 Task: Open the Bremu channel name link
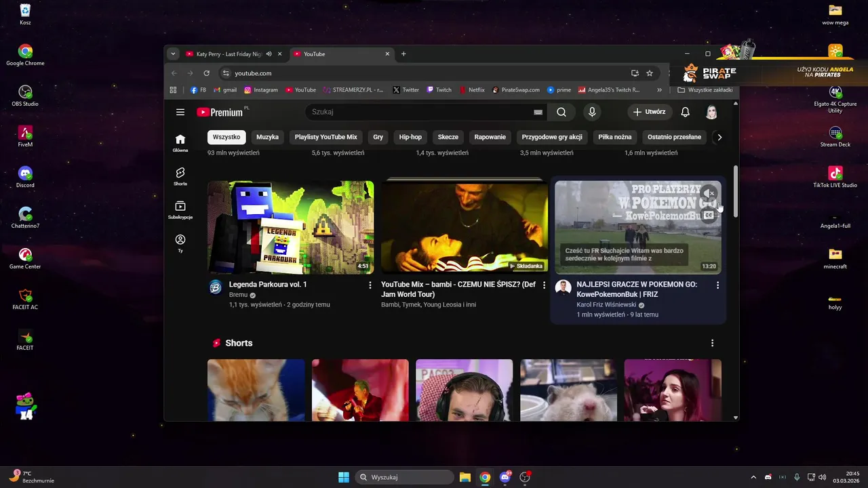[238, 296]
